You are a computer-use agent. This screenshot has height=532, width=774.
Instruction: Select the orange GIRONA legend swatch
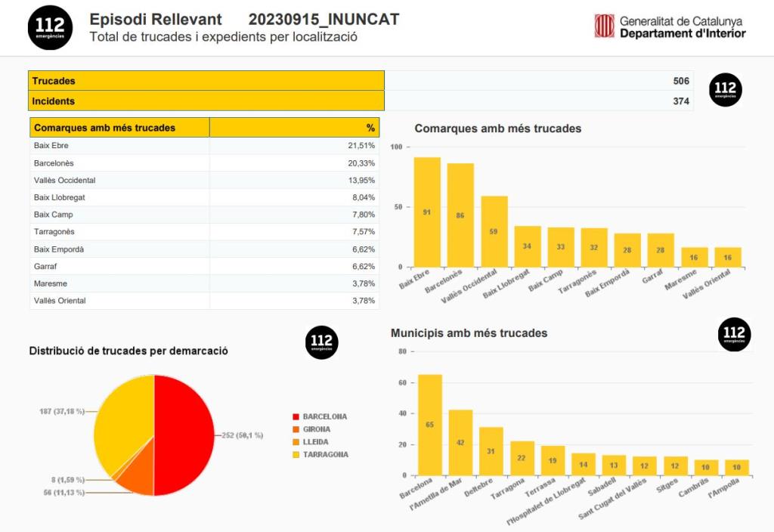(296, 429)
